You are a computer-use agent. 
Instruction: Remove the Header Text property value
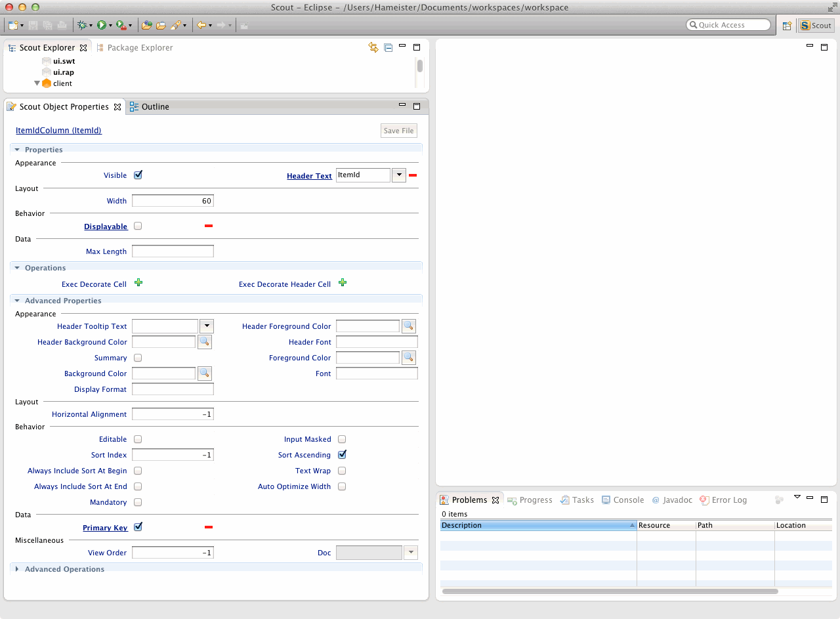coord(413,175)
